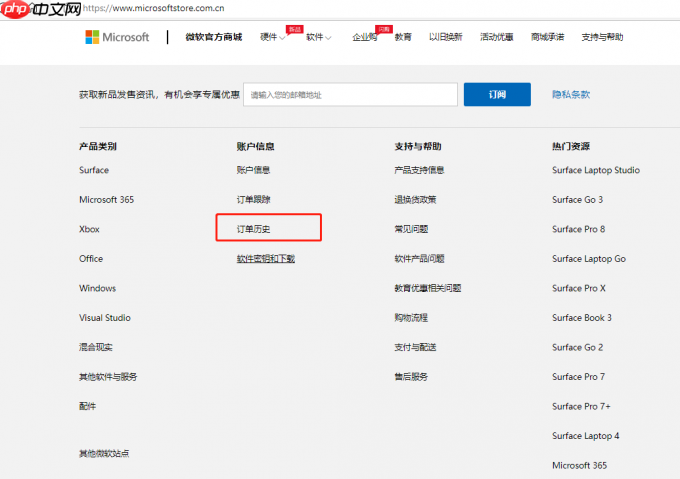Image resolution: width=680 pixels, height=479 pixels.
Task: Open the 以旧换新 menu item
Action: coord(445,37)
